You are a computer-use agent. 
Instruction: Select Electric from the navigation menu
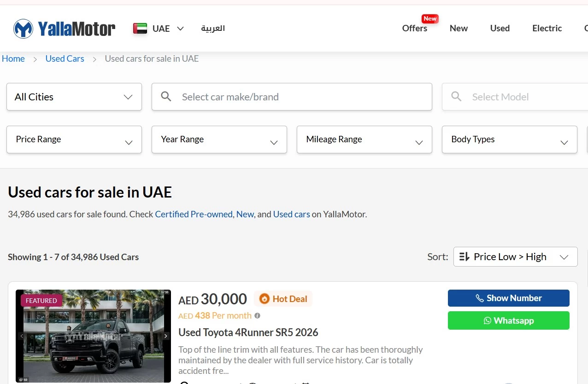(547, 28)
